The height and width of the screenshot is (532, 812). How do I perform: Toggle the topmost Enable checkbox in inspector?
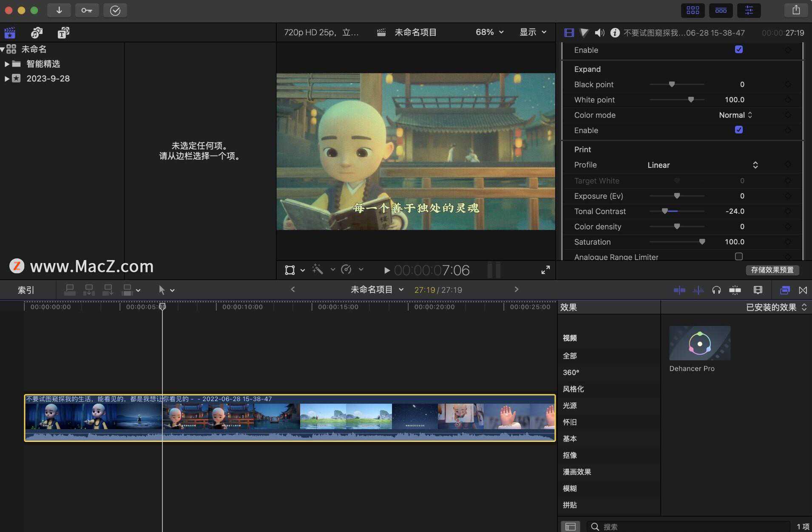point(739,50)
